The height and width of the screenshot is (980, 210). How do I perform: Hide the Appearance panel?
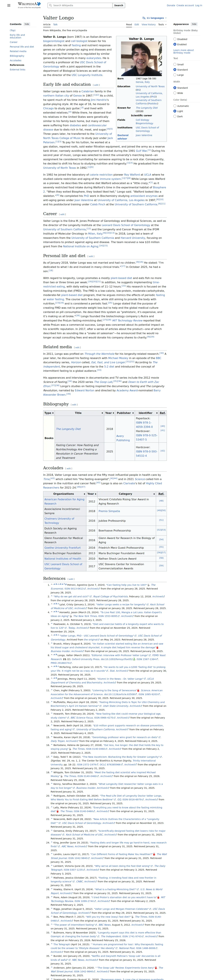(x=194, y=24)
